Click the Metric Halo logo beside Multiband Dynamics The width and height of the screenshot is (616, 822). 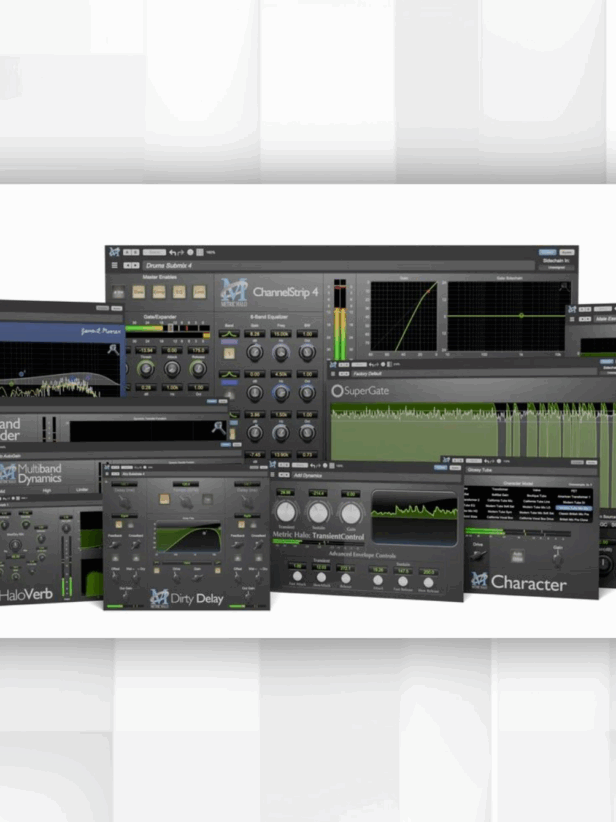(x=7, y=473)
